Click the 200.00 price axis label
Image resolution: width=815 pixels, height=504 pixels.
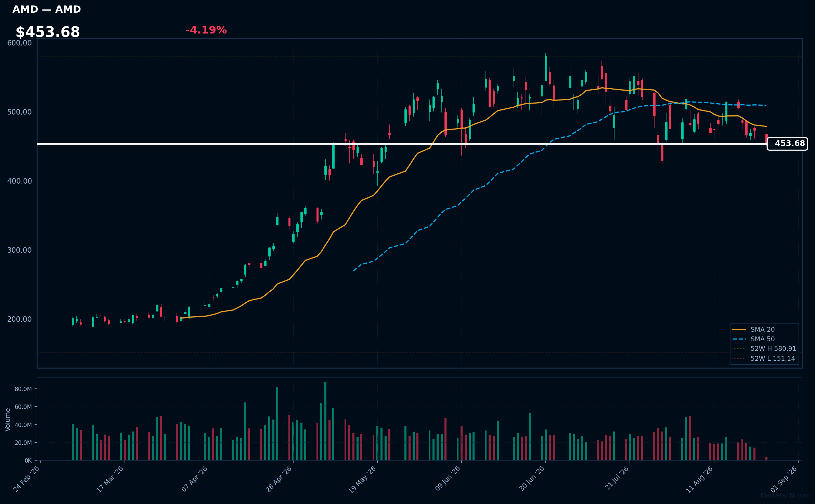(x=20, y=319)
